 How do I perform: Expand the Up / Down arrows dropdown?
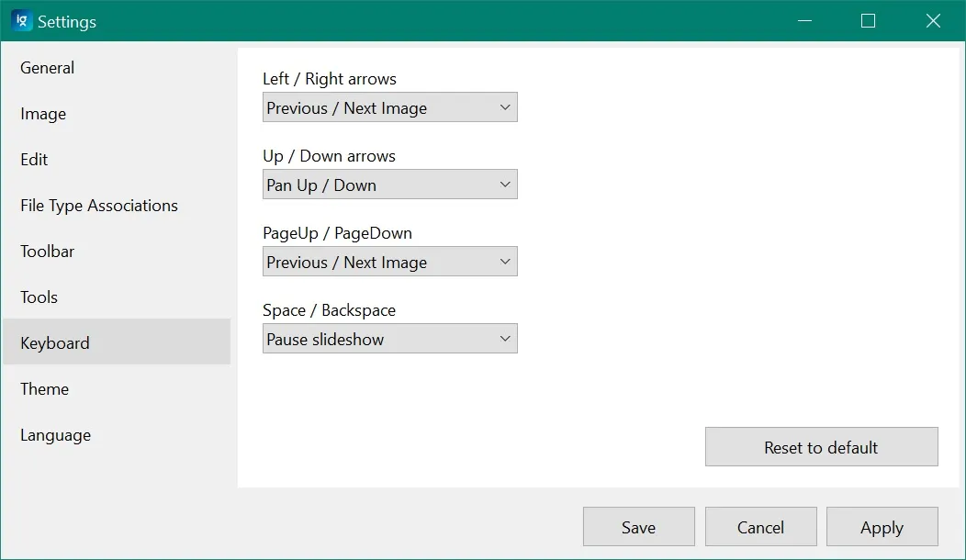coord(390,185)
